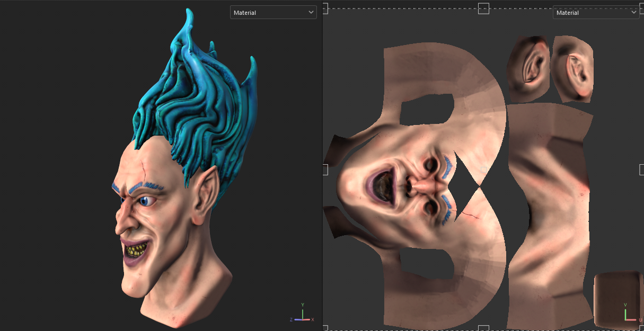This screenshot has height=331, width=644.
Task: Click the left-middle handle of the UV frame
Action: point(325,169)
